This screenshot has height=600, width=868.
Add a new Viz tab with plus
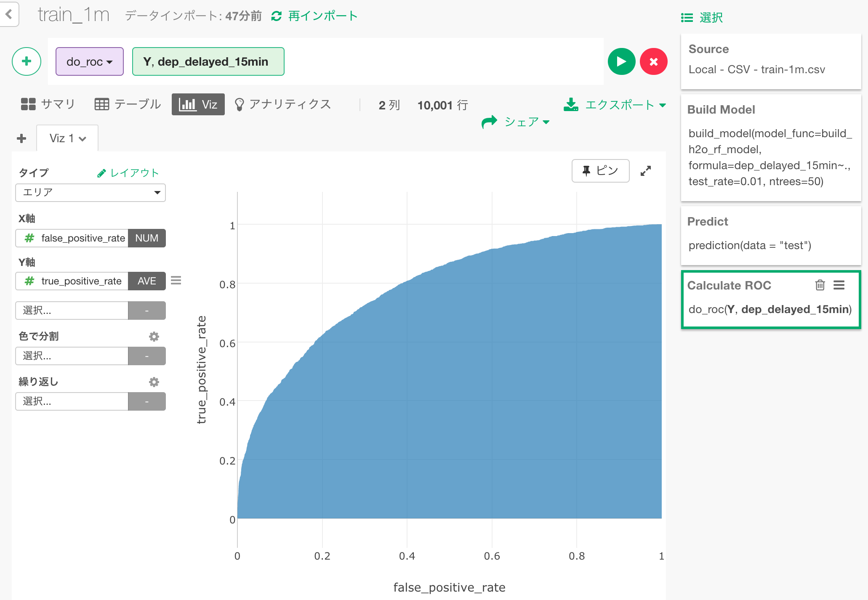(x=21, y=138)
